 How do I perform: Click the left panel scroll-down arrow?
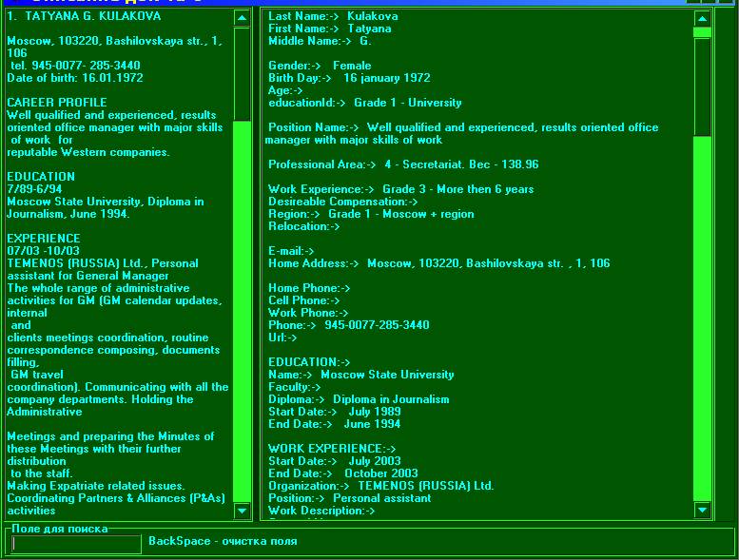point(242,511)
